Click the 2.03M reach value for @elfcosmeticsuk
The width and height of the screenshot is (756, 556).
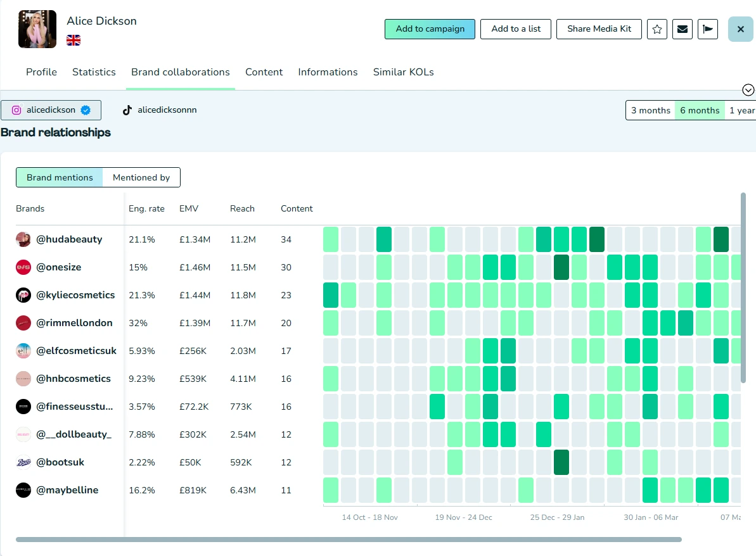[243, 351]
